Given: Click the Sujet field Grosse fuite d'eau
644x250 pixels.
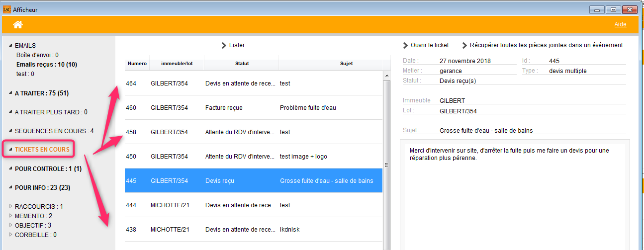Looking at the screenshot, I should point(533,131).
